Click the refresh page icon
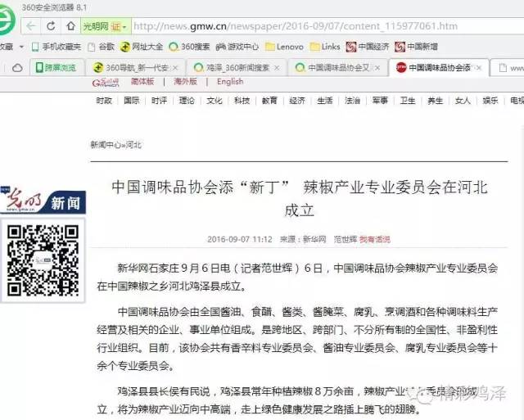 52,26
